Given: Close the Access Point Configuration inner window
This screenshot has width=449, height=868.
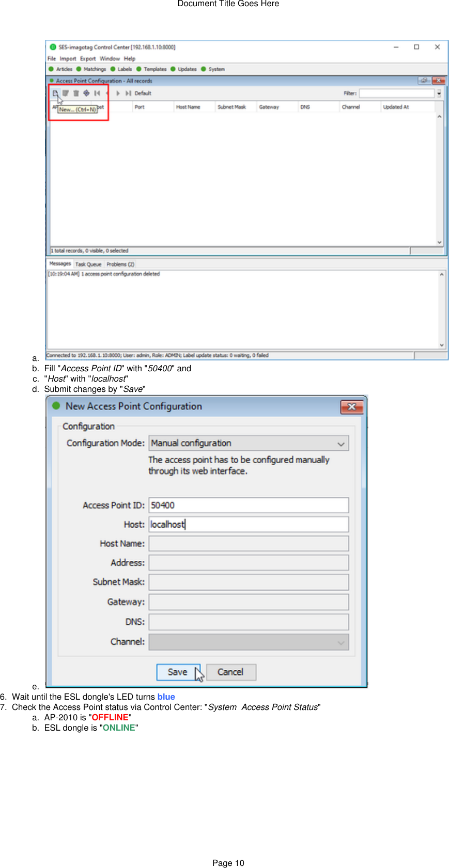Looking at the screenshot, I should pyautogui.click(x=439, y=81).
